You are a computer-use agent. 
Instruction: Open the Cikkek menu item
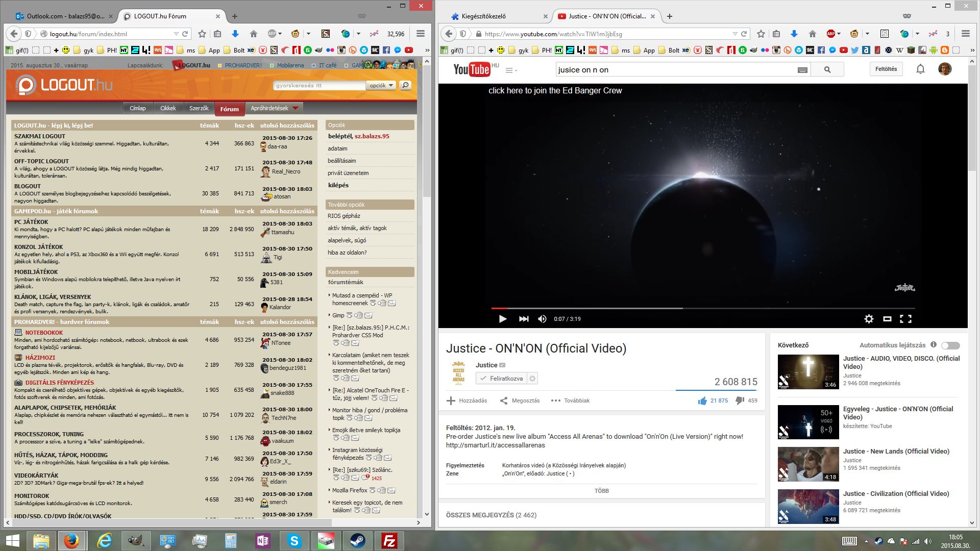point(168,108)
